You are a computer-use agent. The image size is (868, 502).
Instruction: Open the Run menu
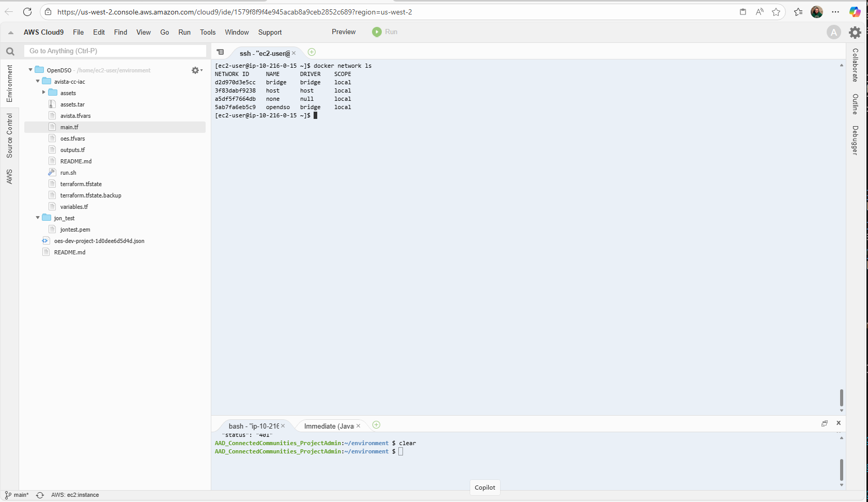click(x=184, y=32)
